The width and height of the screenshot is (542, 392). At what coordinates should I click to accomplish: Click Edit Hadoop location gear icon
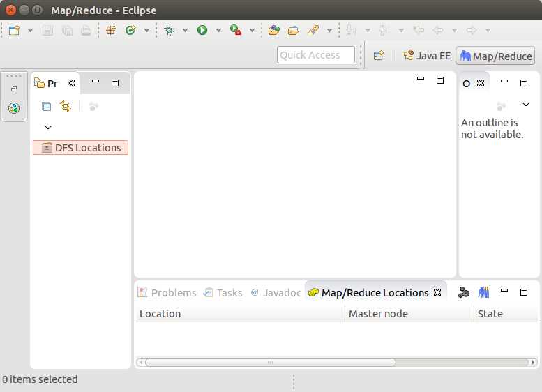click(464, 293)
